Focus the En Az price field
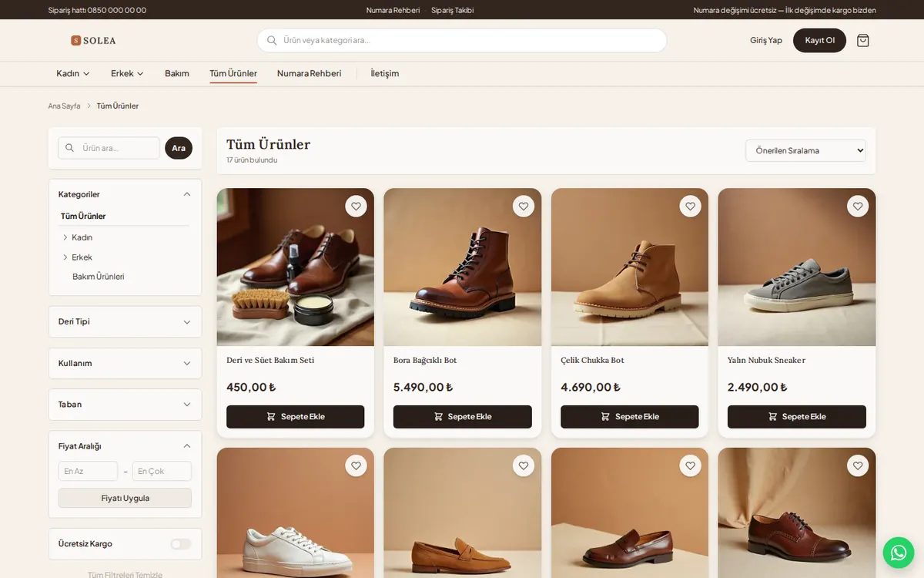The image size is (924, 578). click(88, 471)
